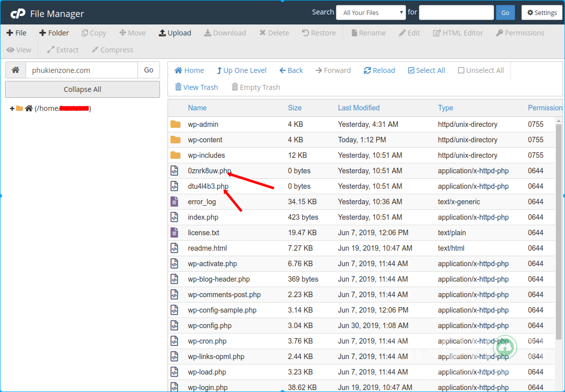
Task: Create a new folder with + Folder
Action: coord(54,33)
